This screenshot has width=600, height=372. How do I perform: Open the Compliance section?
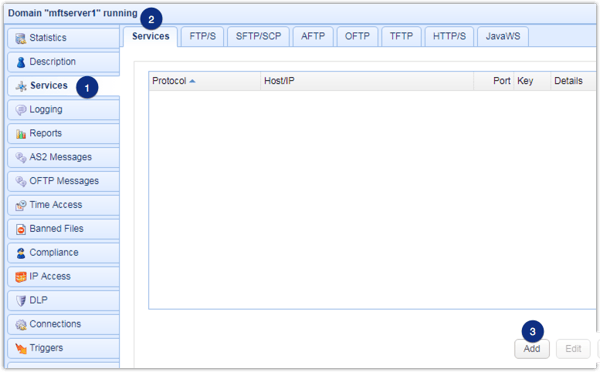pos(63,252)
